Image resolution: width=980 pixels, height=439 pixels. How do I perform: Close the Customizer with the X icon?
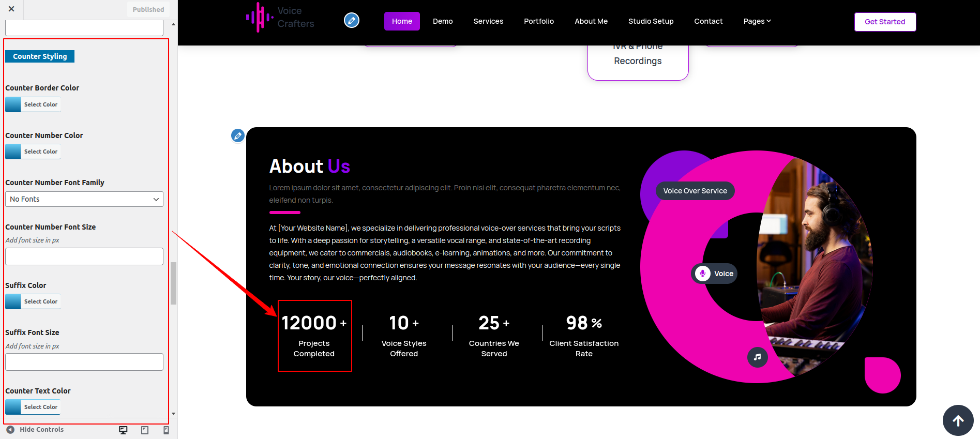[x=11, y=9]
